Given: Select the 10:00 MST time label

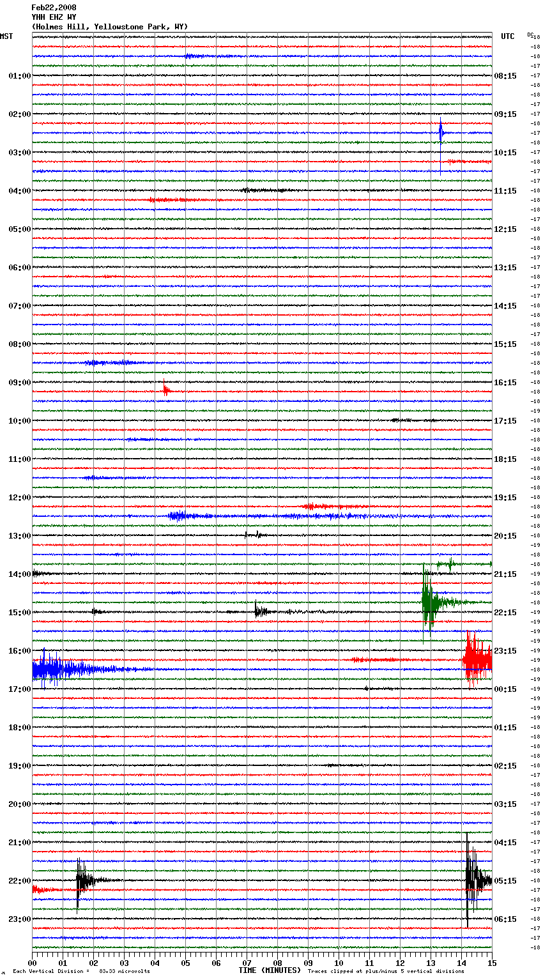Looking at the screenshot, I should point(19,421).
